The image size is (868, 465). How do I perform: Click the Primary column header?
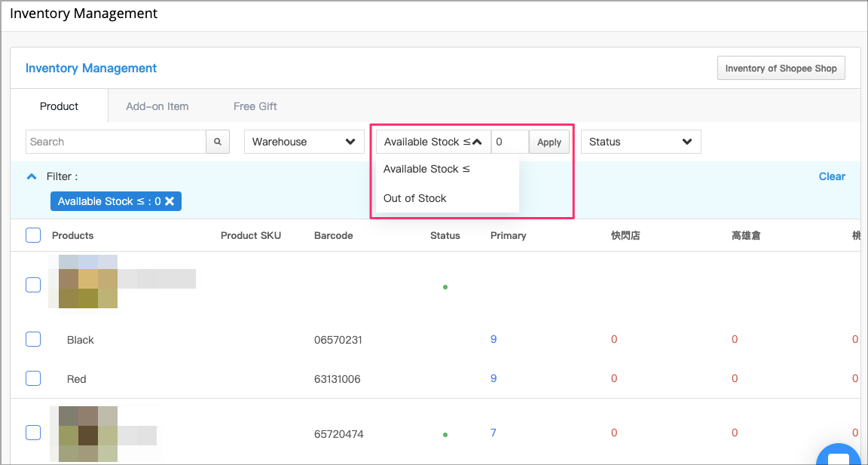508,235
